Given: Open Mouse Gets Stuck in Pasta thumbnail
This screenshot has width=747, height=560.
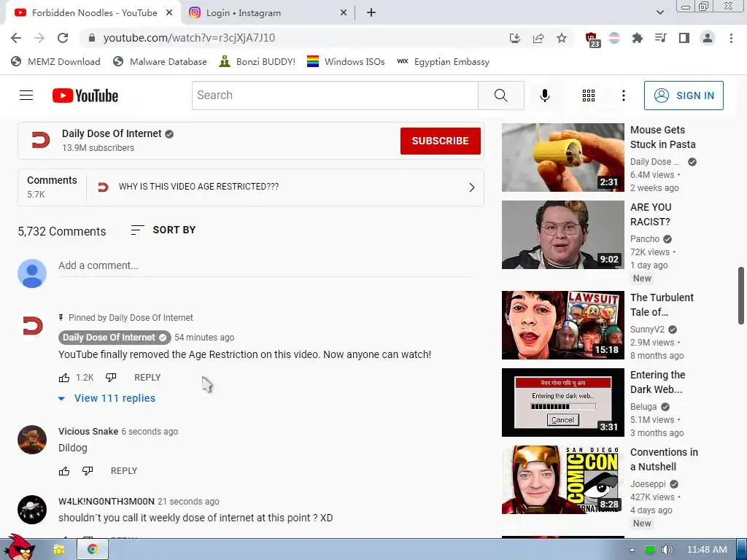Looking at the screenshot, I should (x=562, y=157).
